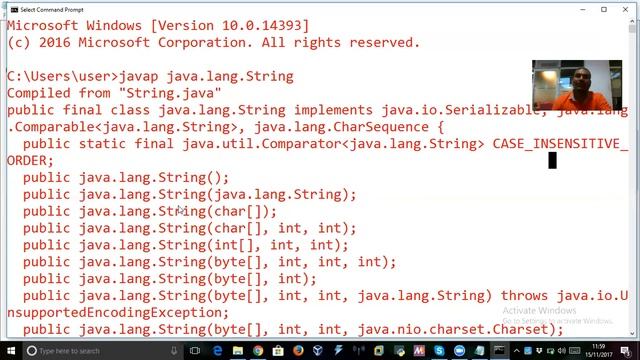Open the VirtualBox cube icon in the taskbar
The image size is (640, 360).
pos(318,351)
